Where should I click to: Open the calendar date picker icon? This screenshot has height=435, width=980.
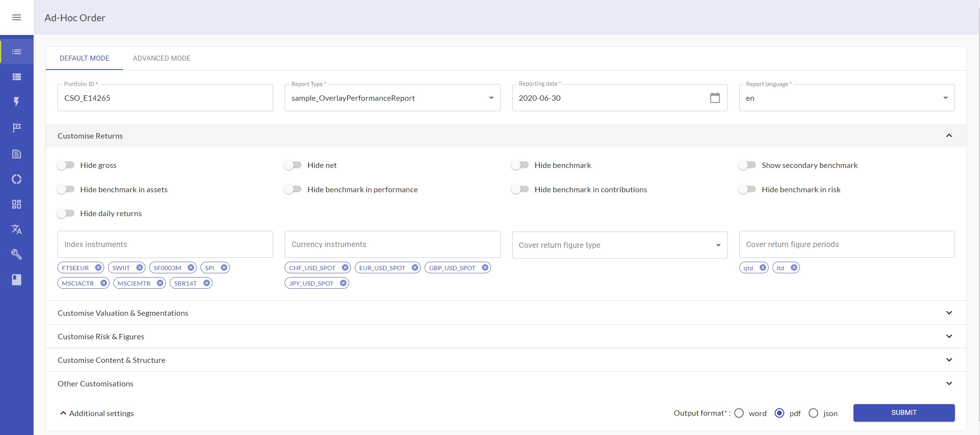coord(715,98)
